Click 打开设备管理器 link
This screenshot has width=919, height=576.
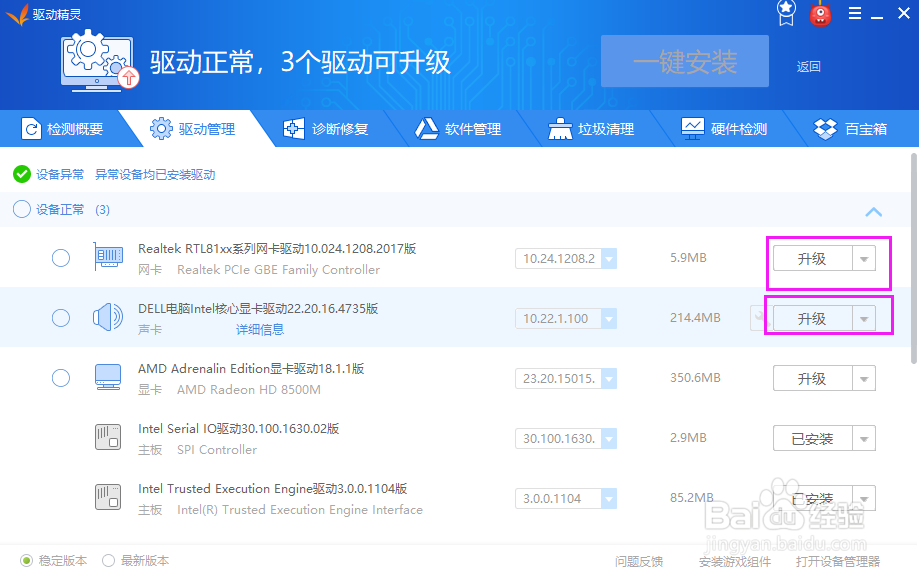pyautogui.click(x=838, y=561)
